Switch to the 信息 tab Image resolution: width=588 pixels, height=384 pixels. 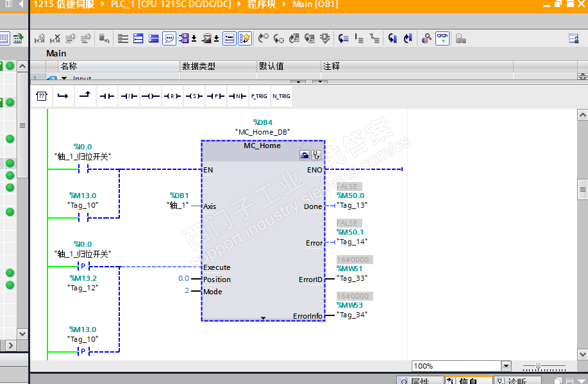pos(468,380)
